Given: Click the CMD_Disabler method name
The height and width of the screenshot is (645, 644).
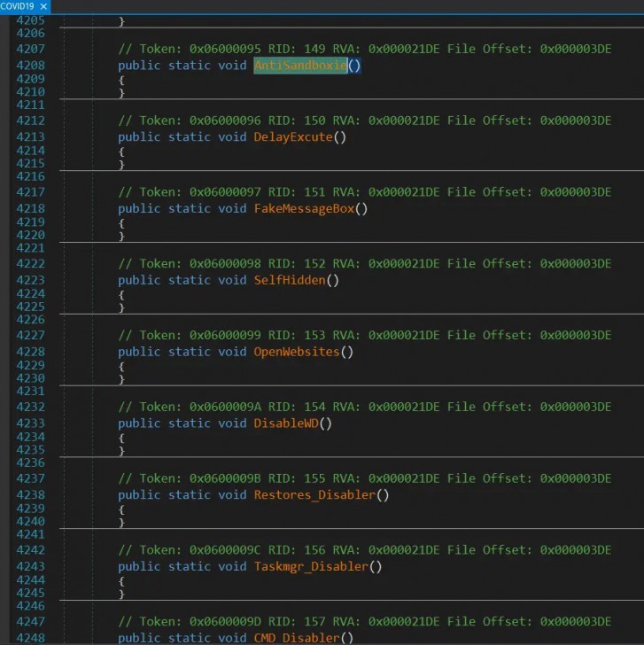Looking at the screenshot, I should click(x=297, y=638).
